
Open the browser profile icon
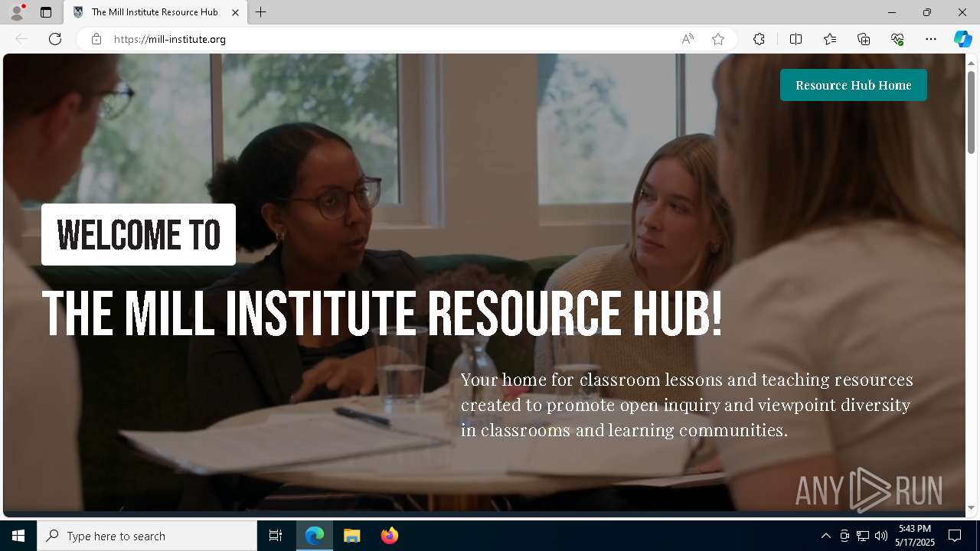pos(17,12)
